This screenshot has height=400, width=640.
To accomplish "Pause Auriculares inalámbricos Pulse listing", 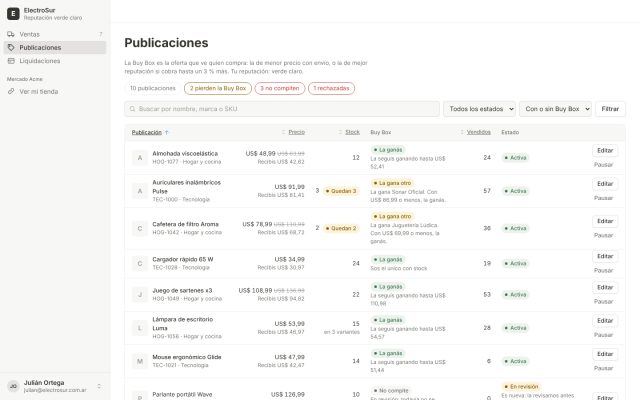I will click(603, 198).
